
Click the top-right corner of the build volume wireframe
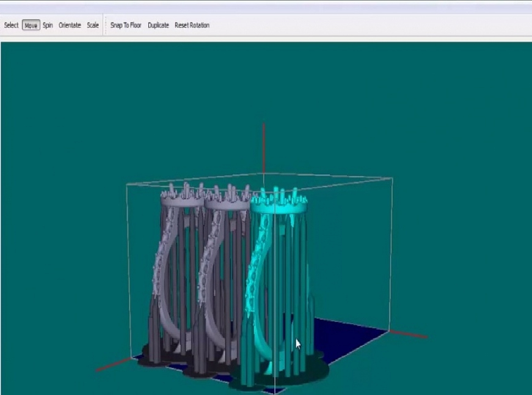(x=392, y=178)
